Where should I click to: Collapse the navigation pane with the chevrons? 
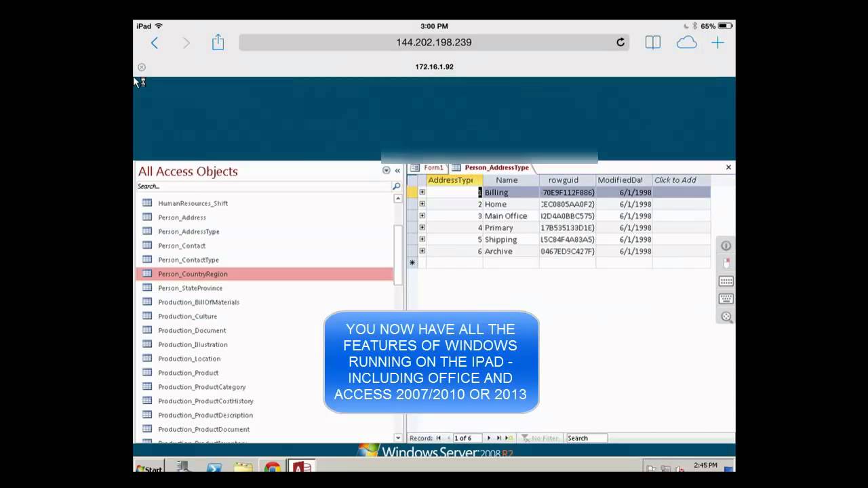[397, 171]
